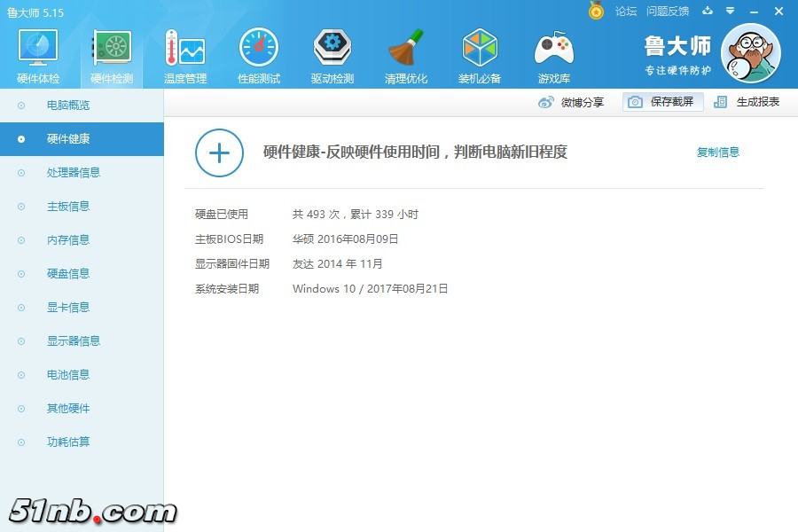This screenshot has height=532, width=798.
Task: Click the large plus circle icon
Action: 219,153
